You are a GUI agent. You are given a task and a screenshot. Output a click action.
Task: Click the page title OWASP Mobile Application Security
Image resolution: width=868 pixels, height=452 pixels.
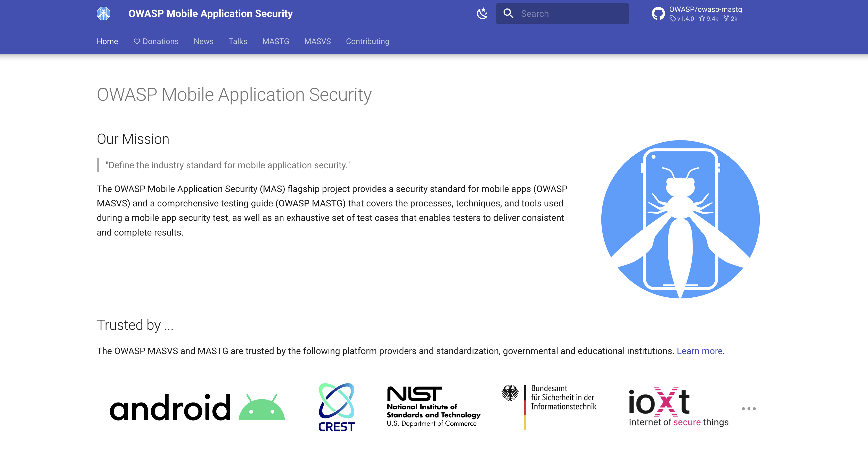click(x=234, y=95)
